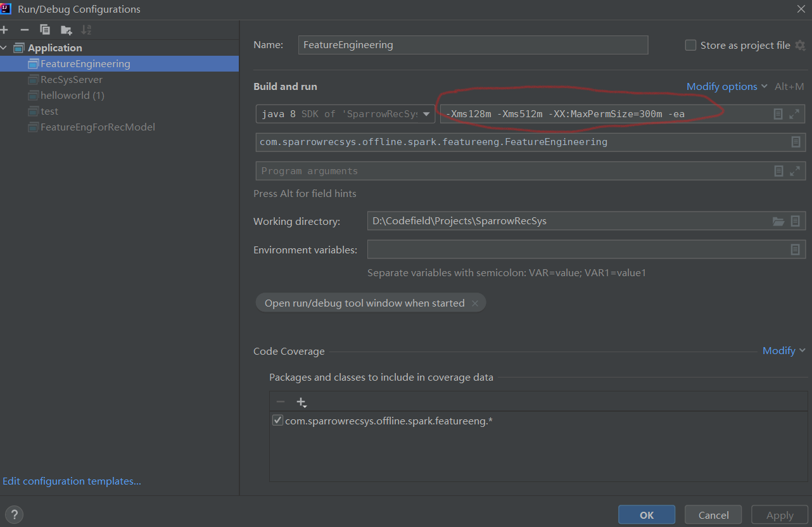Select the helloworld (1) configuration
The height and width of the screenshot is (527, 812).
[x=119, y=95]
